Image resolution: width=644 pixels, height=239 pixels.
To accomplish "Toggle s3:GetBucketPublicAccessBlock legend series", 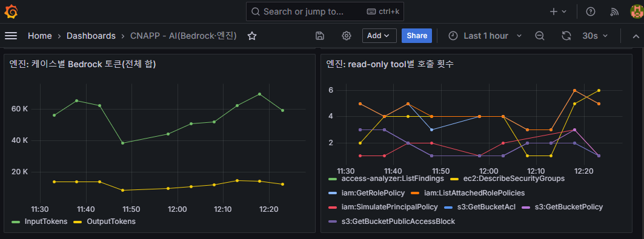I will tap(398, 221).
